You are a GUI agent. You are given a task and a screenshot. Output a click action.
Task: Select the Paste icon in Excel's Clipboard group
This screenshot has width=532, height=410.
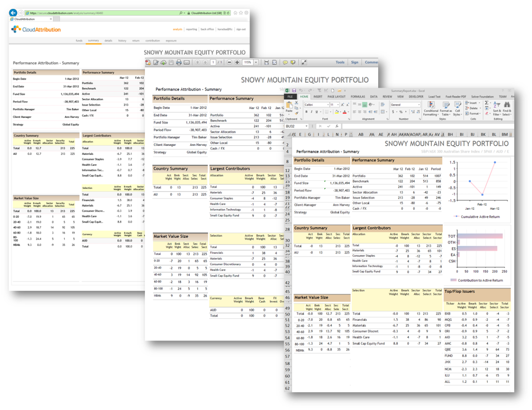pos(288,107)
